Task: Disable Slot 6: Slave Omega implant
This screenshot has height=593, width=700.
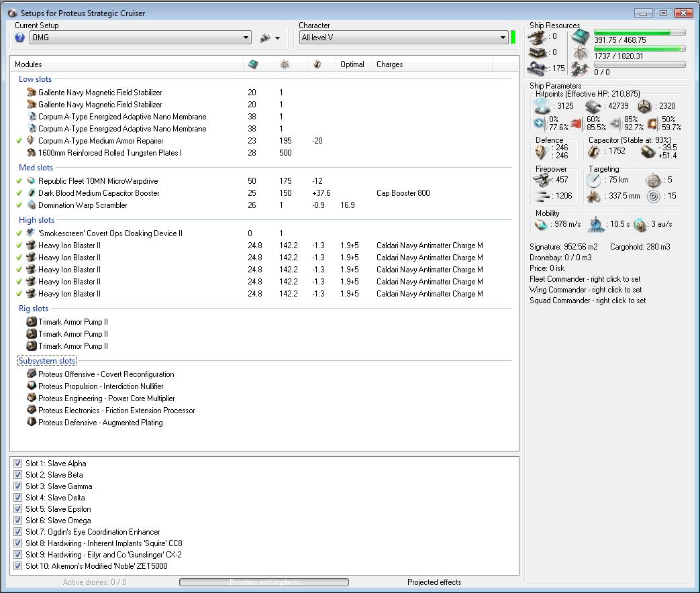Action: [18, 521]
